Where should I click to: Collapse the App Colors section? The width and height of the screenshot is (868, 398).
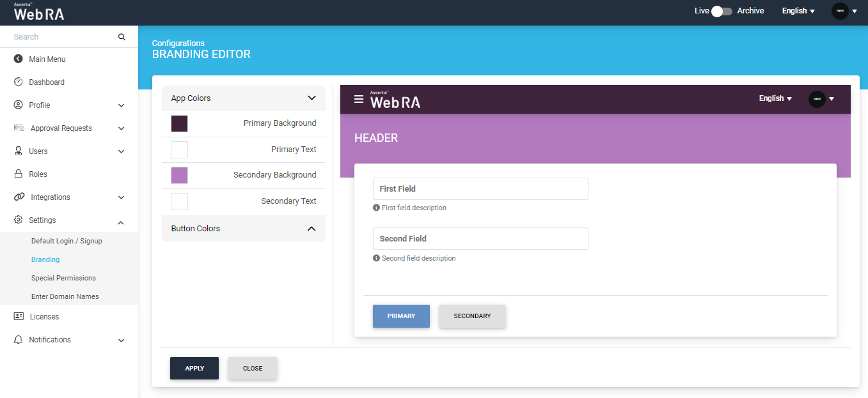[312, 98]
